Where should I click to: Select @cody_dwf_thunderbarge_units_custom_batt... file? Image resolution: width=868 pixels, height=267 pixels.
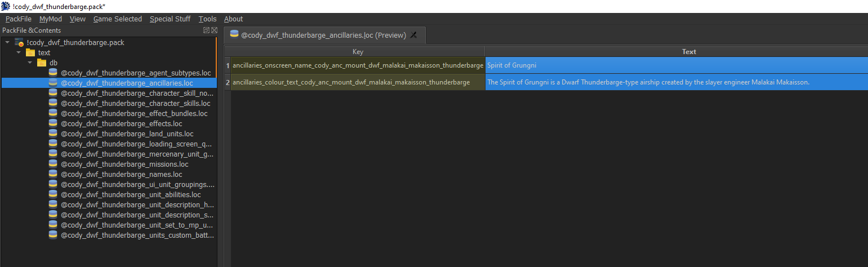click(137, 235)
